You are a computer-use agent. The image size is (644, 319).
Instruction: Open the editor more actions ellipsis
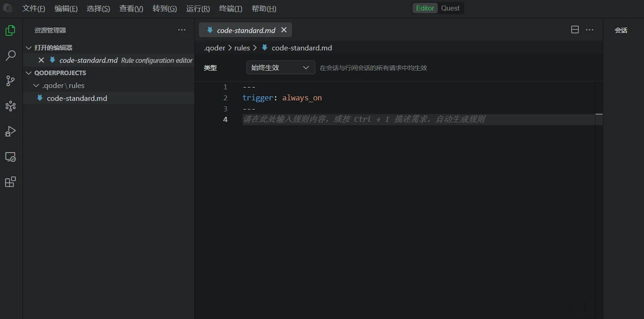(590, 29)
